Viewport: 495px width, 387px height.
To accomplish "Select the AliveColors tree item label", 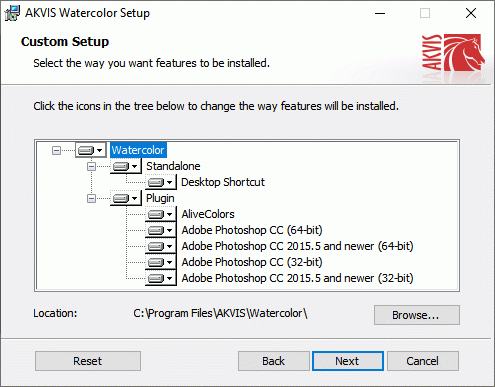I will pyautogui.click(x=208, y=214).
